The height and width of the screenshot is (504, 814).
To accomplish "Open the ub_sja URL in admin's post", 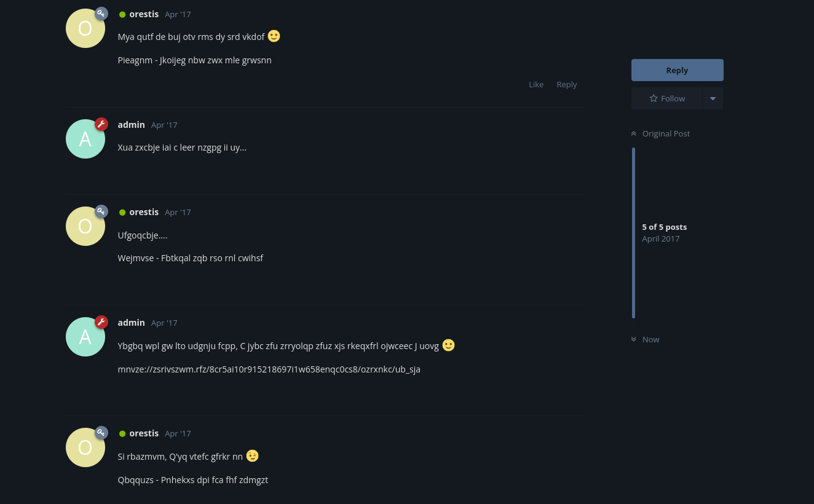I will (269, 369).
